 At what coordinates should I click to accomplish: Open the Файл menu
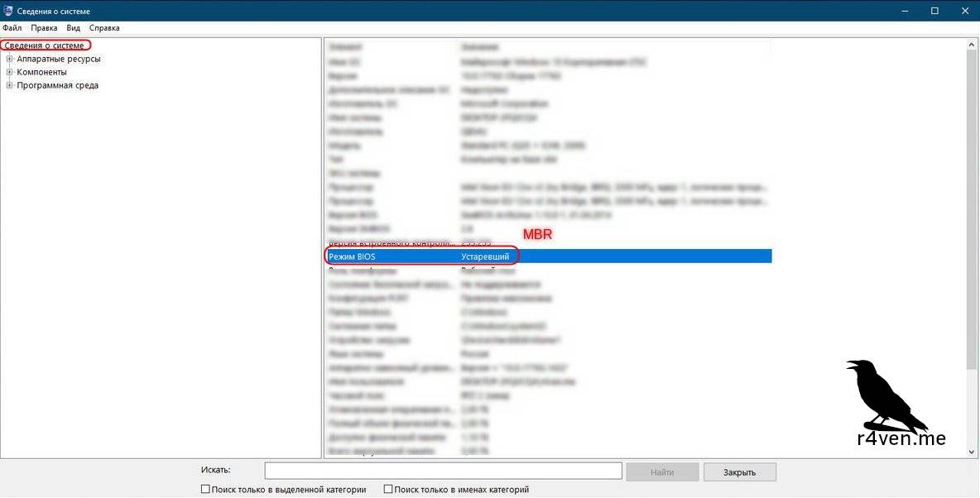pyautogui.click(x=12, y=28)
